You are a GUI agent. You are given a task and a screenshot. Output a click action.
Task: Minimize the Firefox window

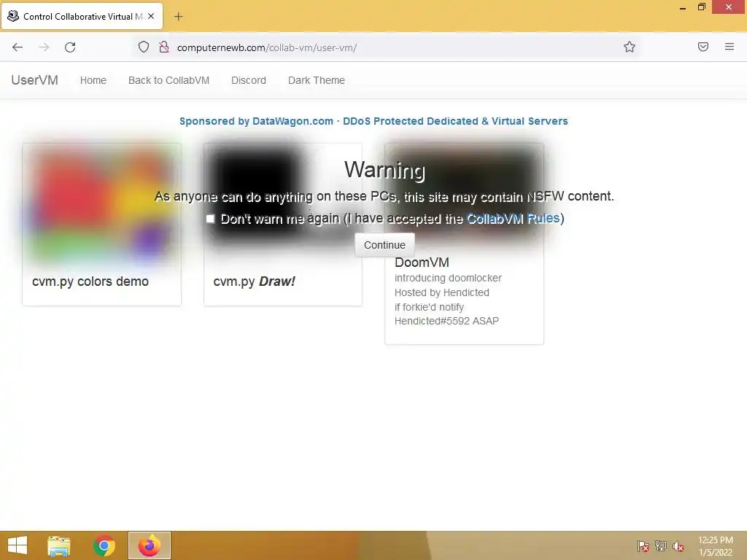683,7
